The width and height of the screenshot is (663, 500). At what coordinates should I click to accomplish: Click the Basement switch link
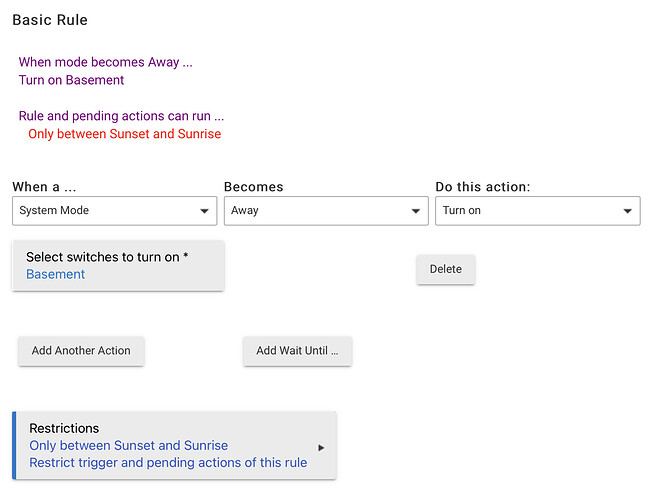point(55,274)
